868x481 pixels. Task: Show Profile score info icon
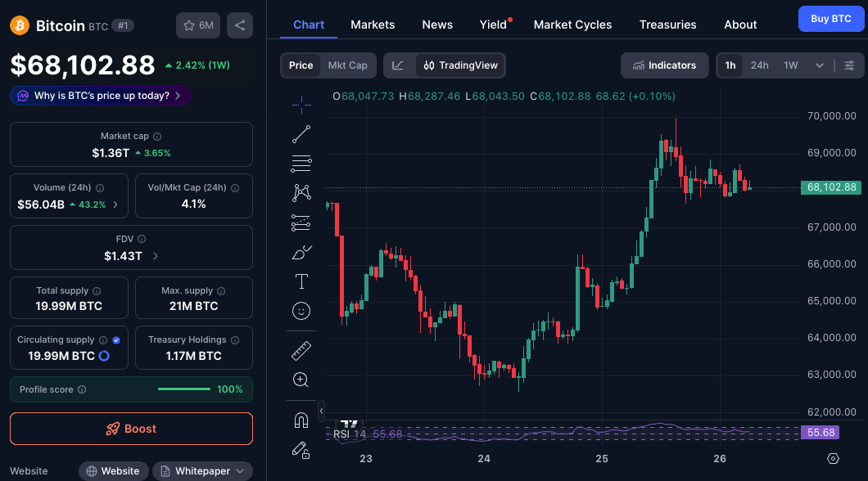tap(82, 389)
